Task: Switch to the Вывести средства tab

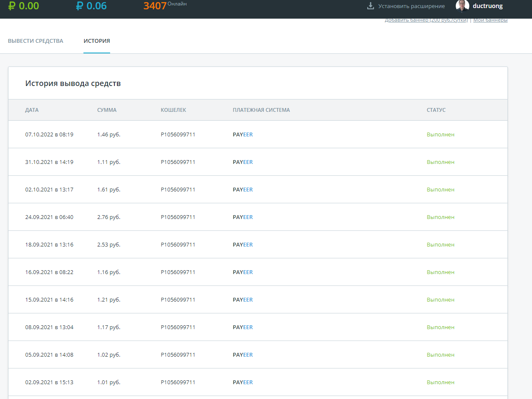Action: [x=36, y=41]
